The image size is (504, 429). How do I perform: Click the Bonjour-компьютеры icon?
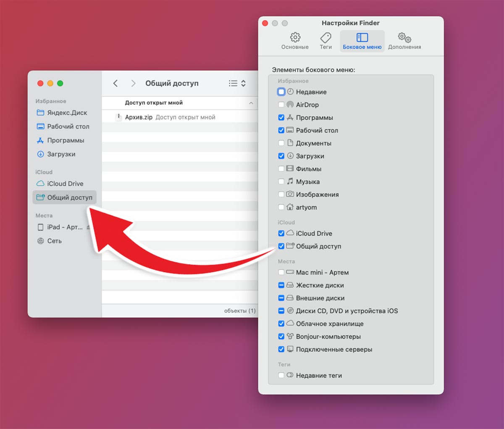(x=290, y=336)
